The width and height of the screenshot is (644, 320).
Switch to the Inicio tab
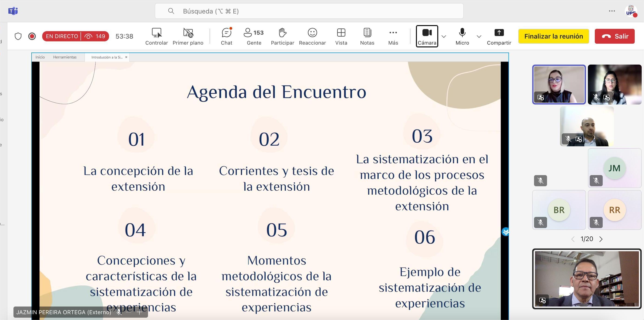[40, 57]
